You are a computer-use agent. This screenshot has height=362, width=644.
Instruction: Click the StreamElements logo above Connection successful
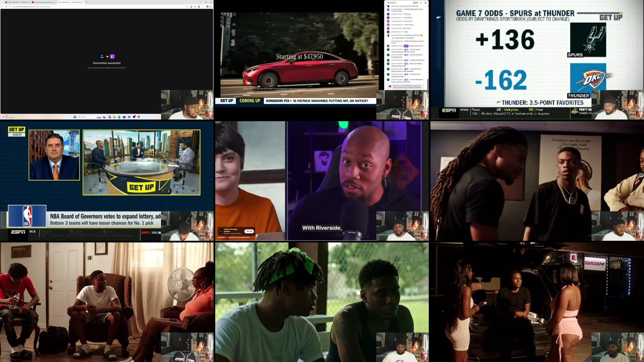click(x=102, y=57)
